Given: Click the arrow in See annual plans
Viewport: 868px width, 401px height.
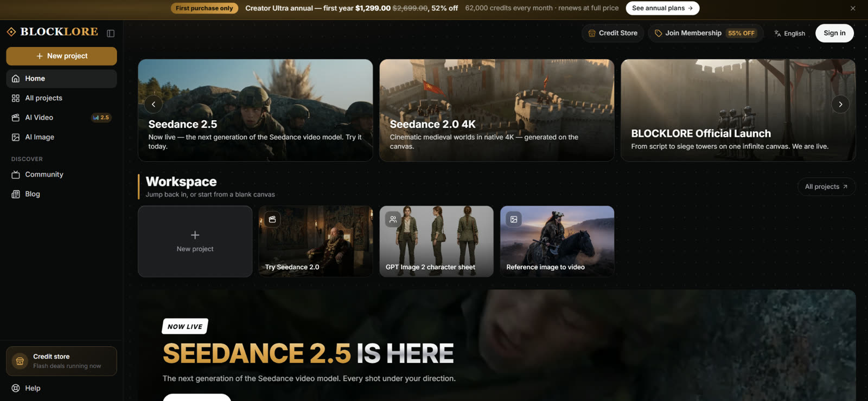Looking at the screenshot, I should (x=690, y=8).
